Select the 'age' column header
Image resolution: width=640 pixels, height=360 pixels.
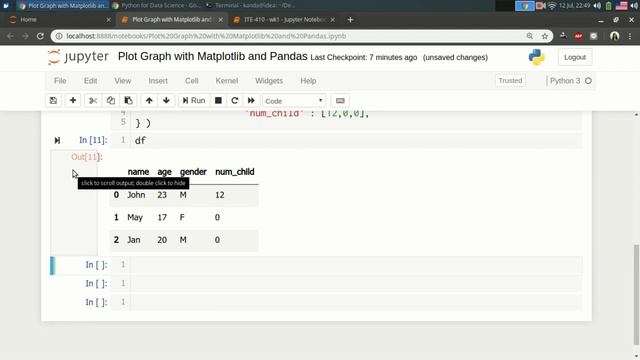coord(164,172)
